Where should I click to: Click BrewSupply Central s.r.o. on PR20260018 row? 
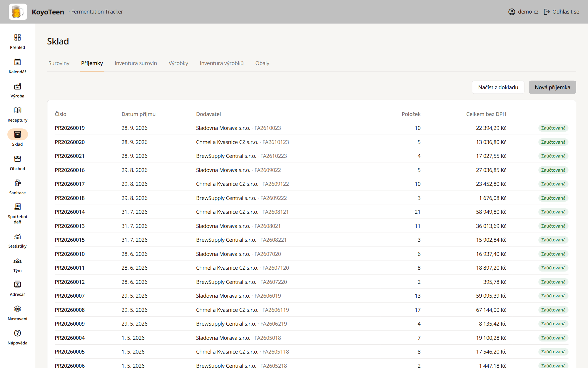(226, 198)
